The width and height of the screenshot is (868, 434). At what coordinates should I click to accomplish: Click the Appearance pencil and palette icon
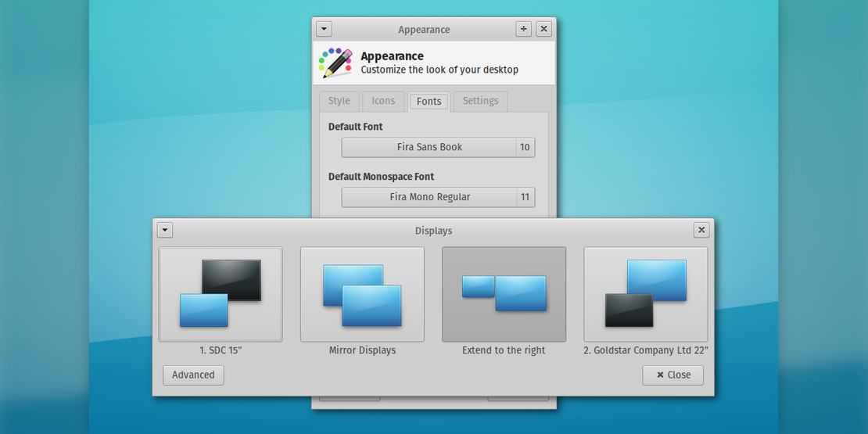pos(335,63)
